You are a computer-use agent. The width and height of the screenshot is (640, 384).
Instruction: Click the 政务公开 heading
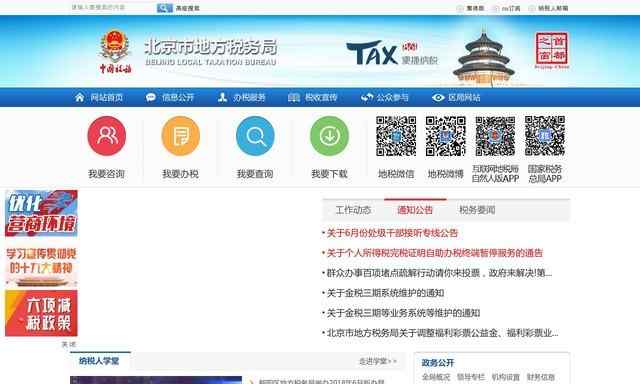438,363
